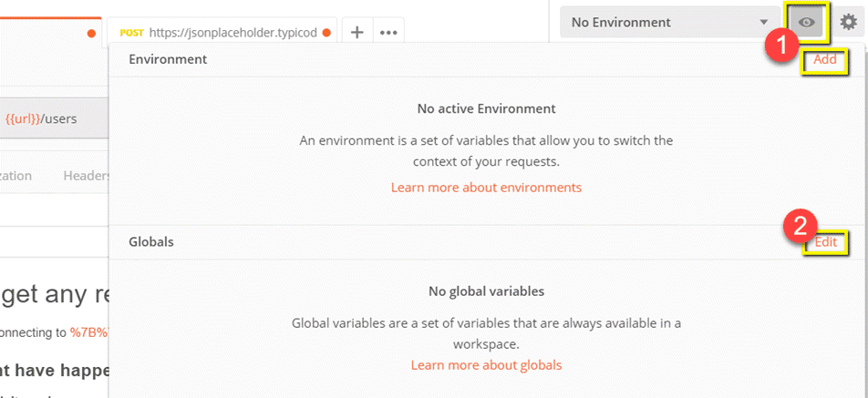The width and height of the screenshot is (868, 398).
Task: Click unsaved orange dot on the POST tab
Action: click(x=326, y=33)
